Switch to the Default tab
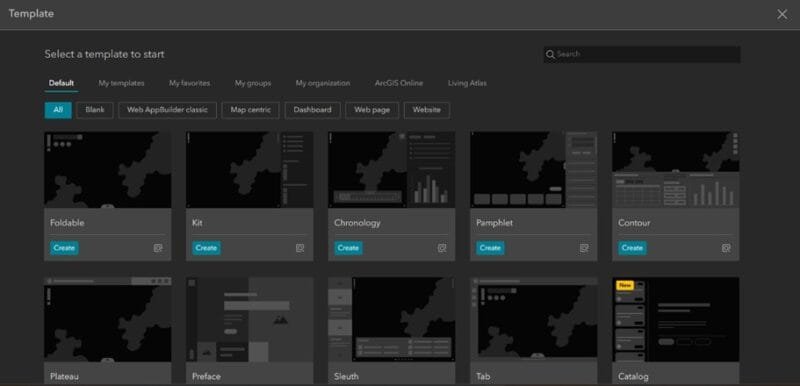 [61, 83]
